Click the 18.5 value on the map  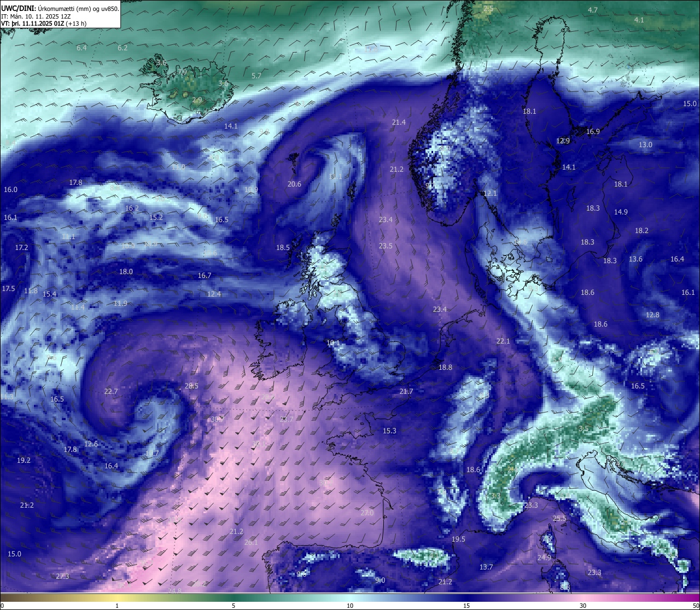(283, 248)
